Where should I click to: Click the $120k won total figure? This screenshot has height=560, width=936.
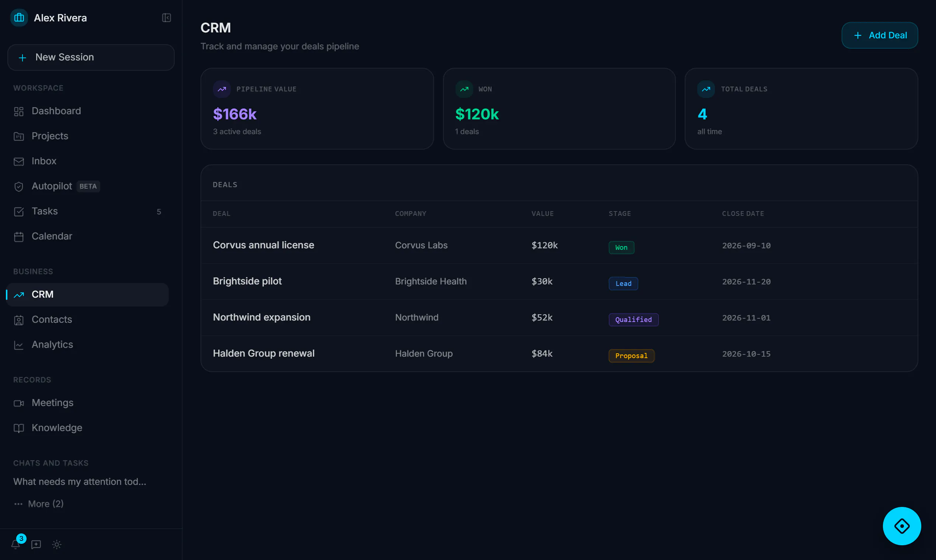click(477, 114)
